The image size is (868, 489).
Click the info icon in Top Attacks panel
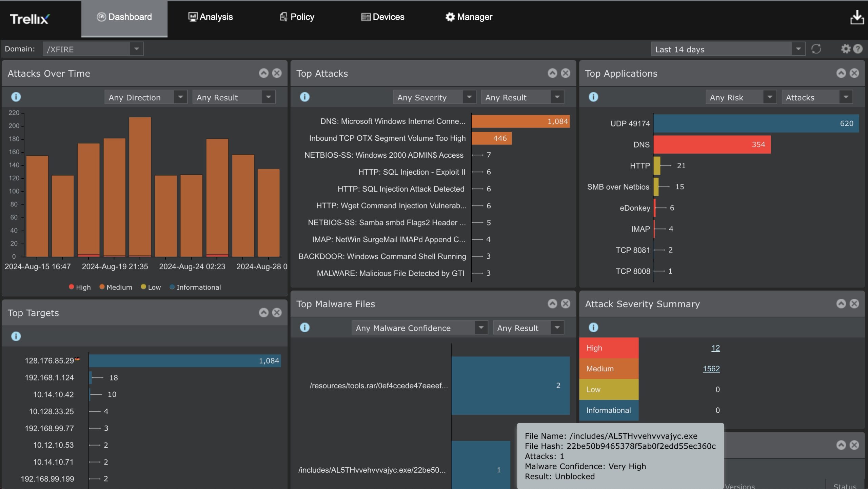coord(304,97)
